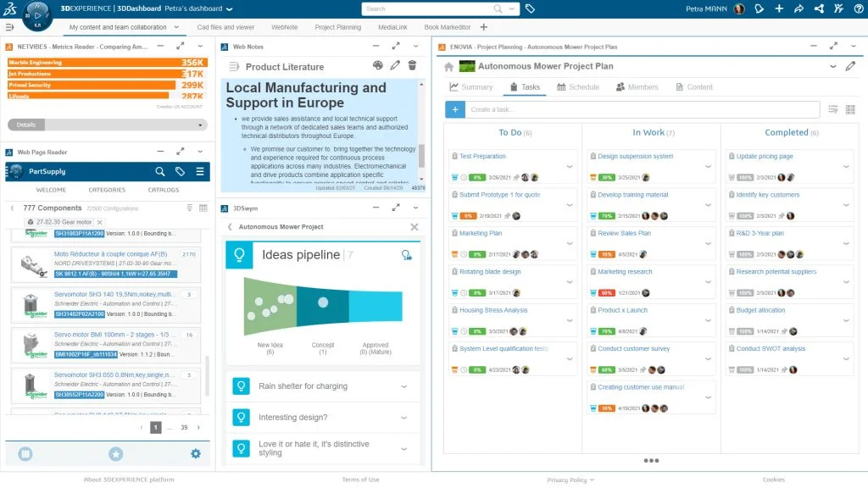Toggle the star favorites button
The image size is (868, 488).
115,454
